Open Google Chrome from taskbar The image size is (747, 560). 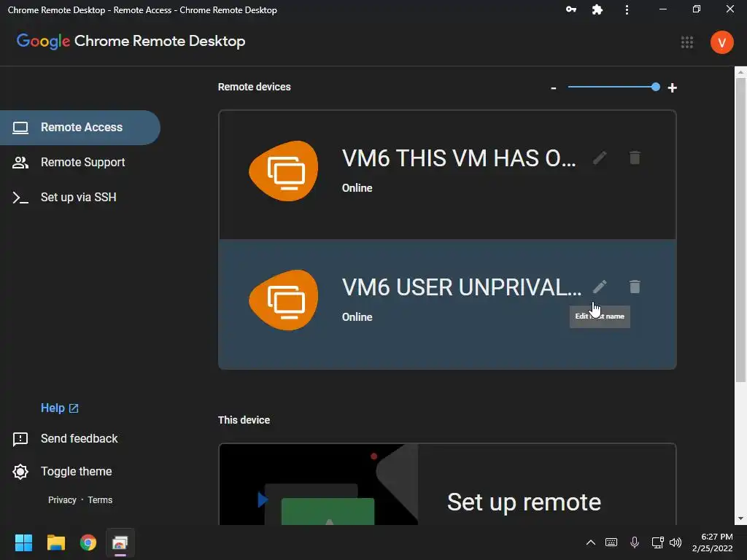tap(88, 542)
